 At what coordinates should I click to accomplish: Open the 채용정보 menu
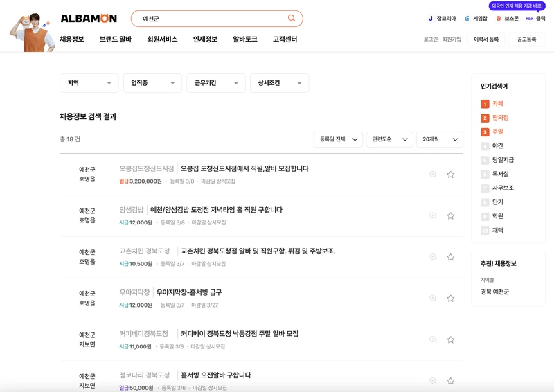[72, 39]
